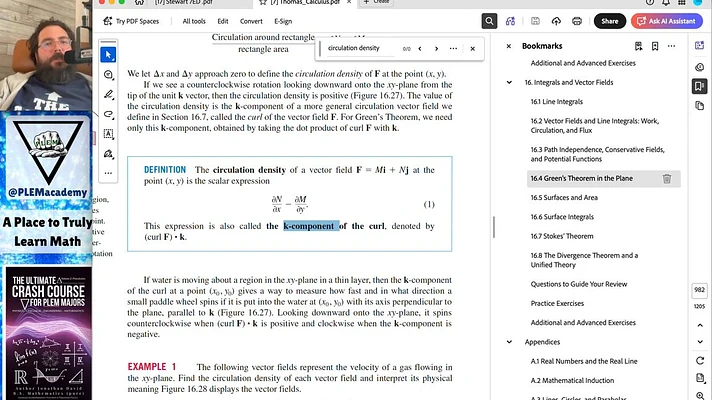Image resolution: width=712 pixels, height=400 pixels.
Task: Click the page number field showing 982
Action: pyautogui.click(x=699, y=290)
